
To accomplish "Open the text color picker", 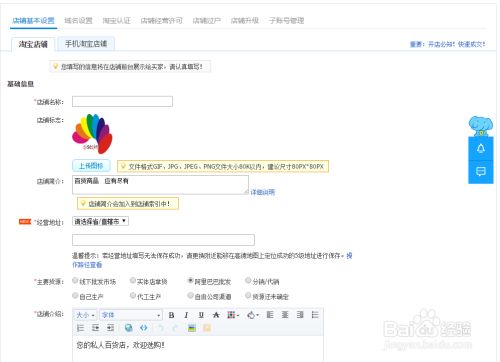I will [233, 315].
